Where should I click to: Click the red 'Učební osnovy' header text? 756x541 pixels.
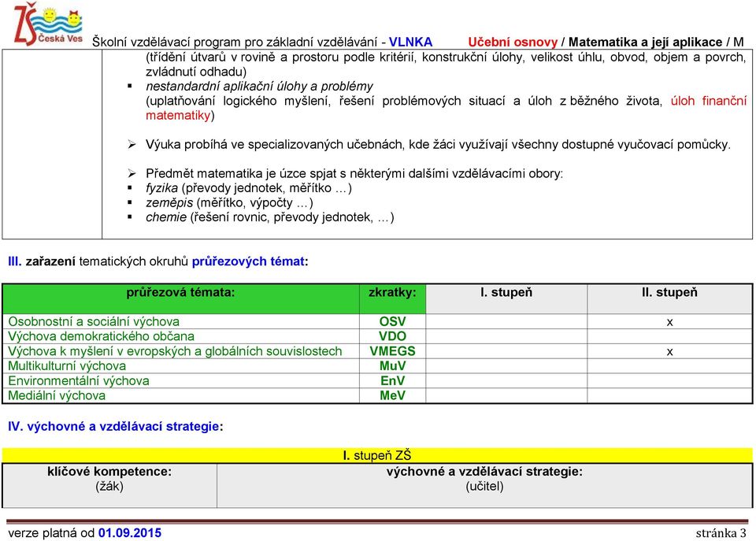pyautogui.click(x=513, y=42)
